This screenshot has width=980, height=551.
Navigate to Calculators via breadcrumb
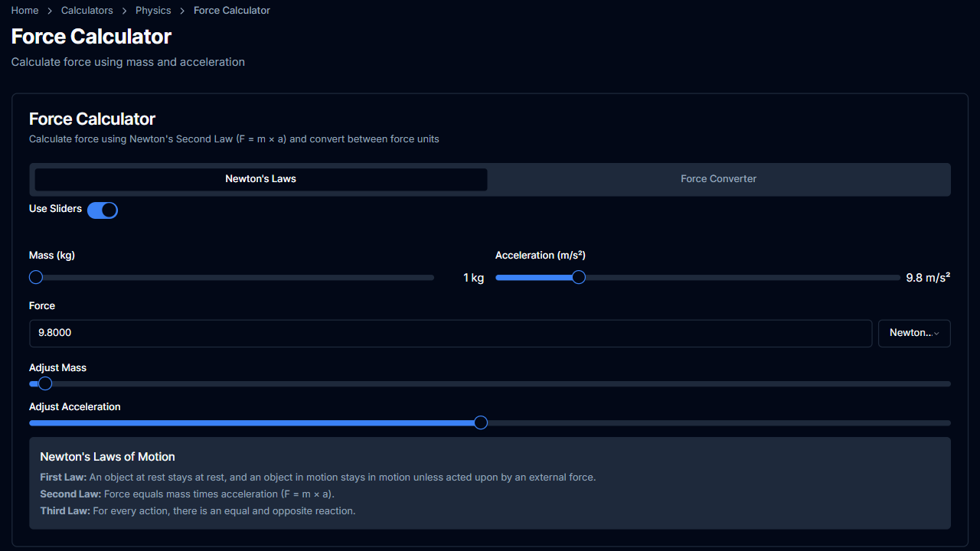[87, 10]
